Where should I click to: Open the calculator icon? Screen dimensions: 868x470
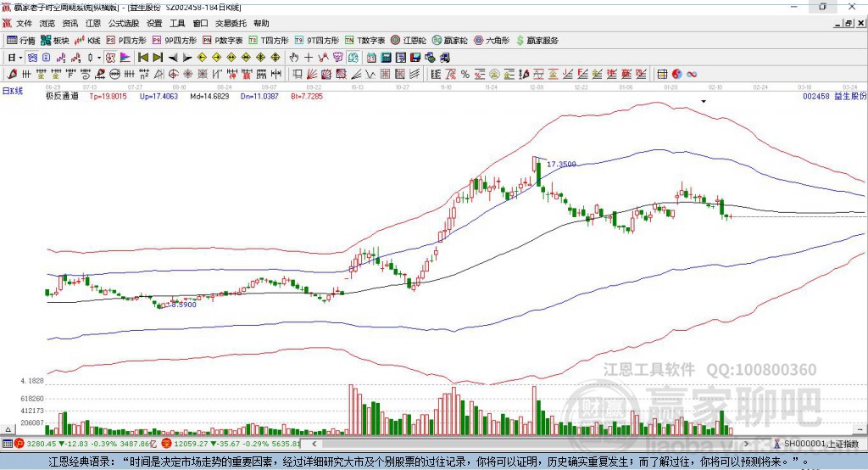386,58
